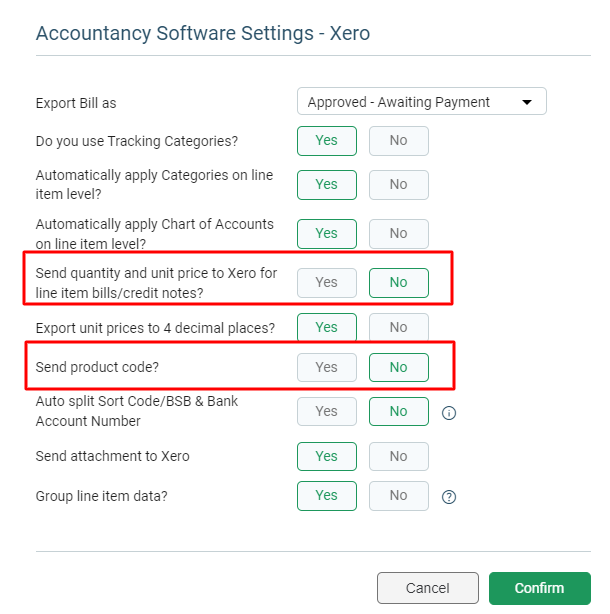Image resolution: width=610 pixels, height=614 pixels.
Task: Choose Yes for Send attachment to Xero
Action: (x=327, y=457)
